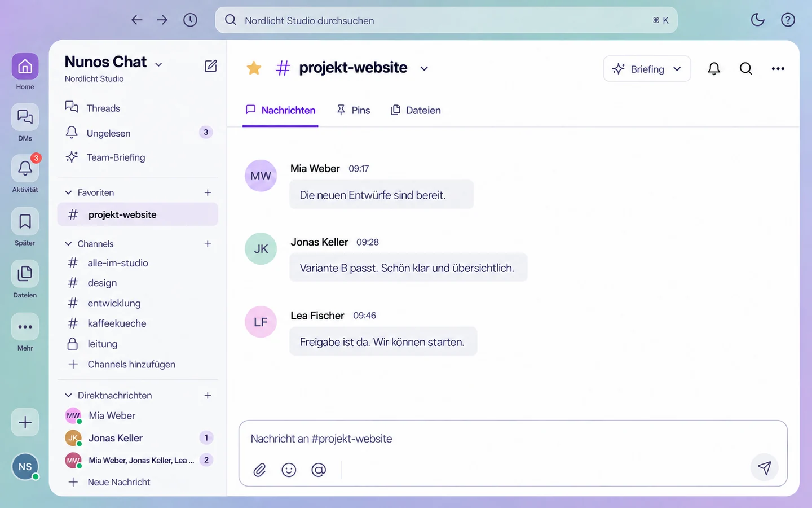Open the Nunos Chat workspace dropdown
812x508 pixels.
coord(158,64)
